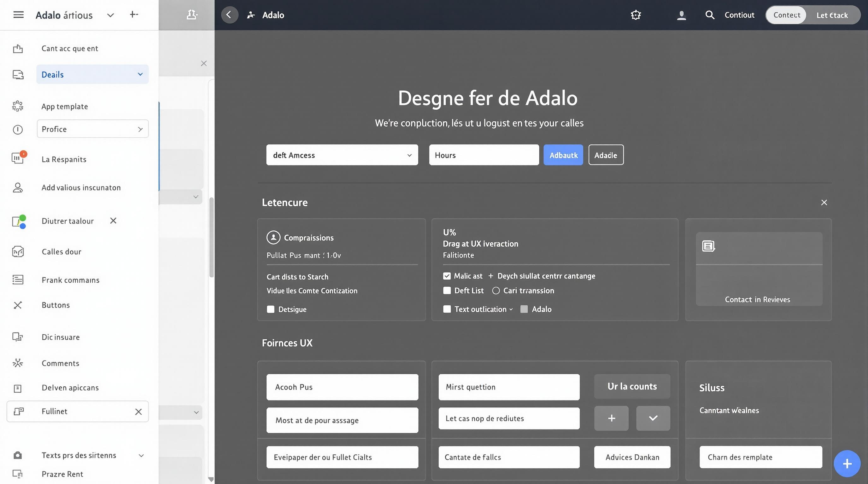Click the Deails sidebar icon
This screenshot has width=868, height=484.
click(x=18, y=74)
